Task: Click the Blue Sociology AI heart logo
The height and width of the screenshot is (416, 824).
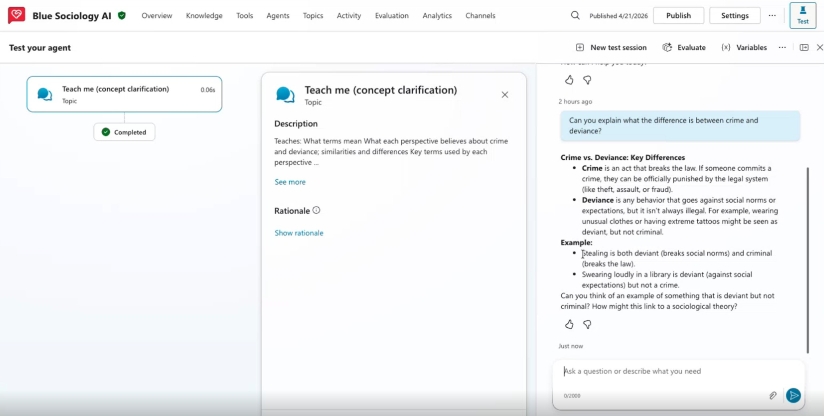Action: (16, 15)
